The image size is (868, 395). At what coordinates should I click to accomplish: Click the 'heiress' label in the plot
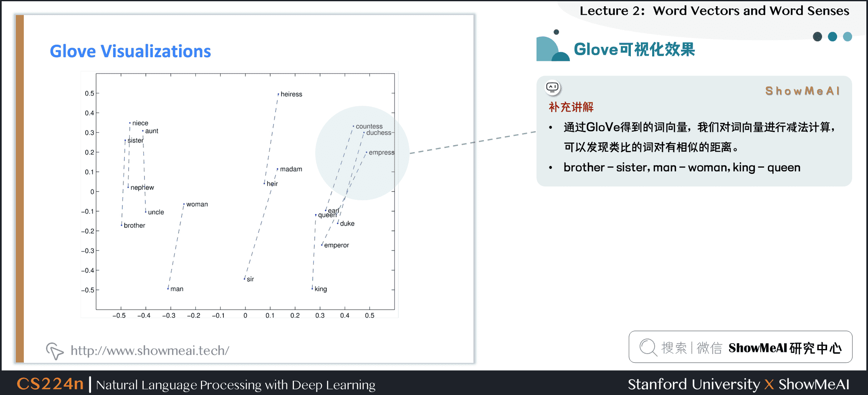291,94
